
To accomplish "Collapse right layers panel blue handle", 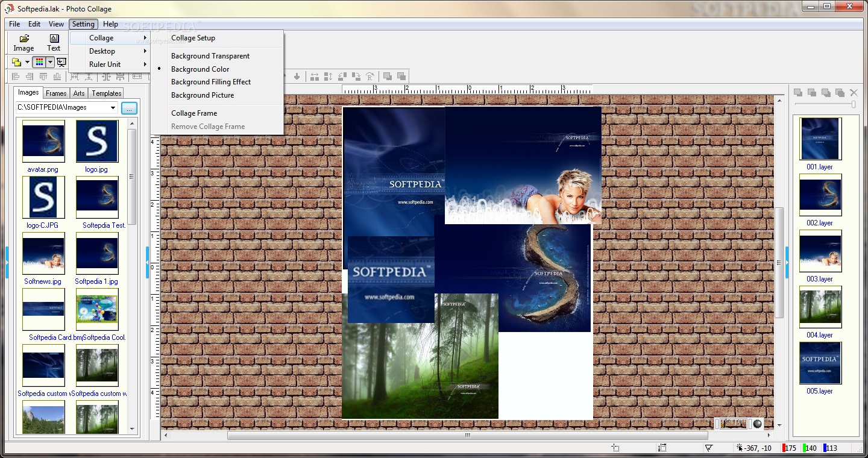I will point(786,262).
